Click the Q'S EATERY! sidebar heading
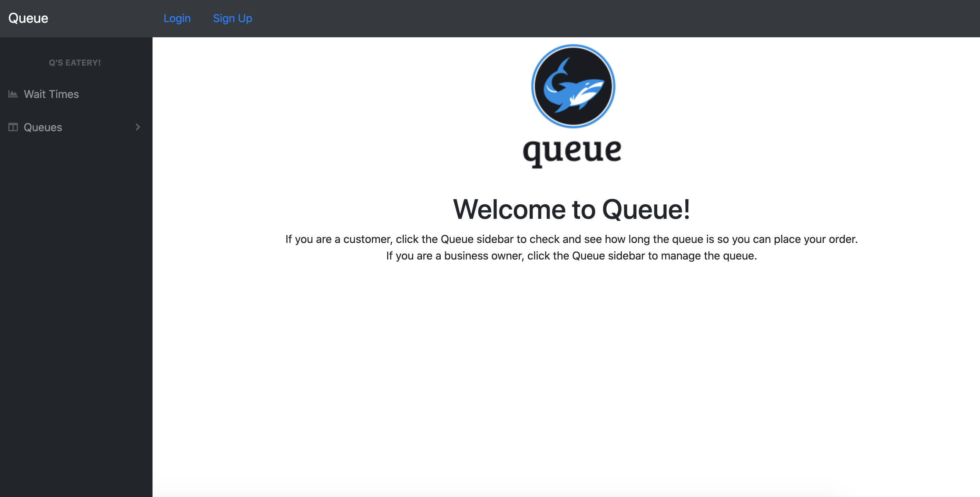 click(75, 63)
